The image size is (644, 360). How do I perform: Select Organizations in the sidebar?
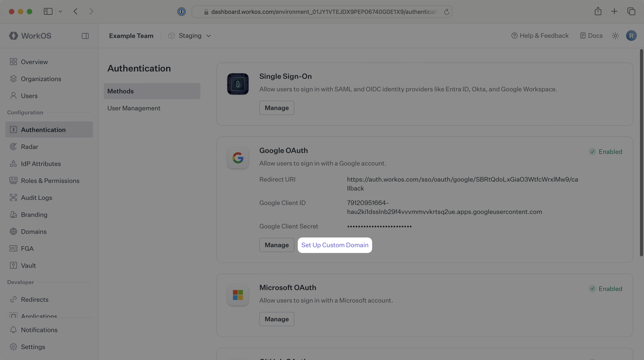[41, 79]
